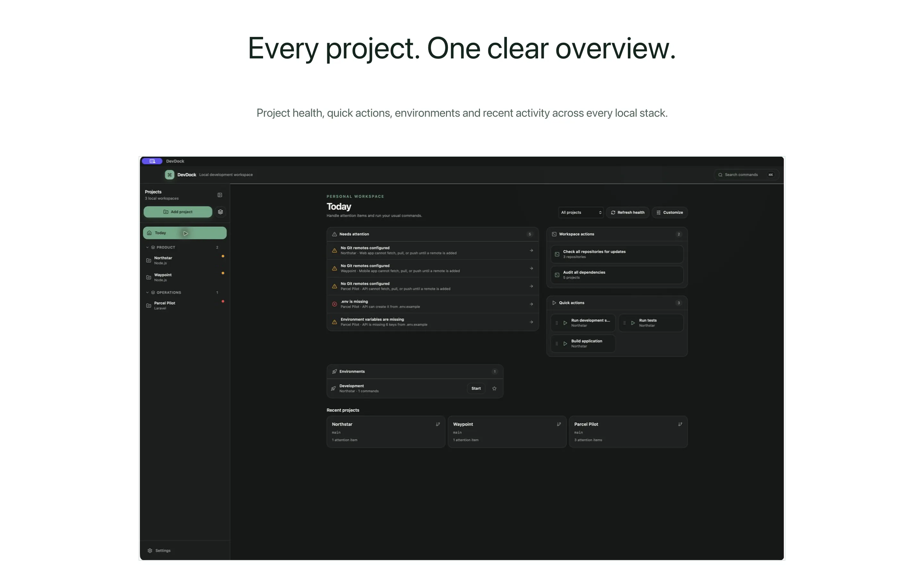Screen dimensions: 924x578
Task: Open Northstar project in sidebar
Action: 185,260
